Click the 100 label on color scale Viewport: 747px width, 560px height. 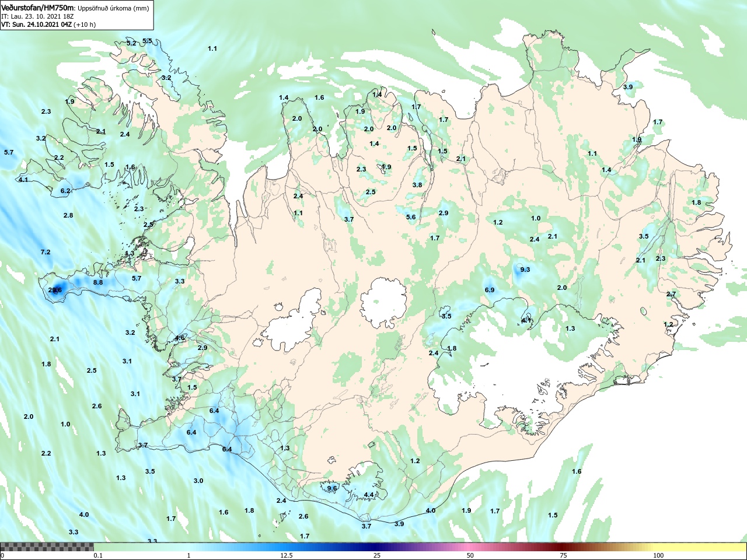658,555
